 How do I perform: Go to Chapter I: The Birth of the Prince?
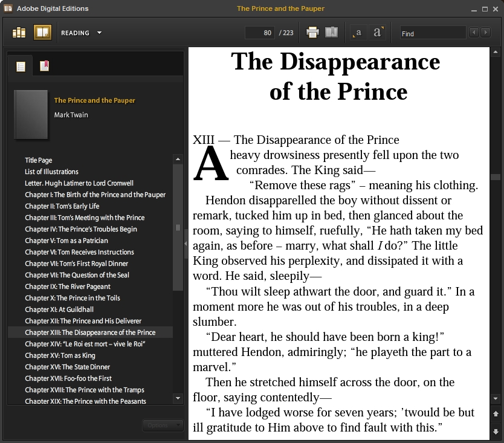95,195
